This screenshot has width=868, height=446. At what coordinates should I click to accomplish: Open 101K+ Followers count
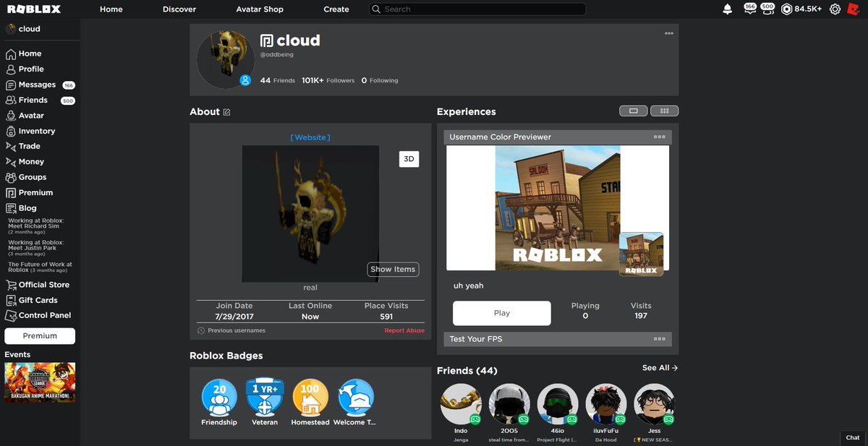pos(328,80)
